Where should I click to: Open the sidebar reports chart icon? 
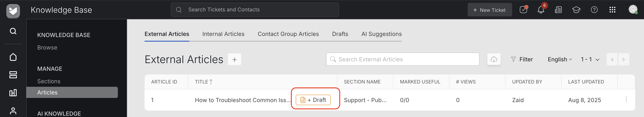tap(13, 93)
